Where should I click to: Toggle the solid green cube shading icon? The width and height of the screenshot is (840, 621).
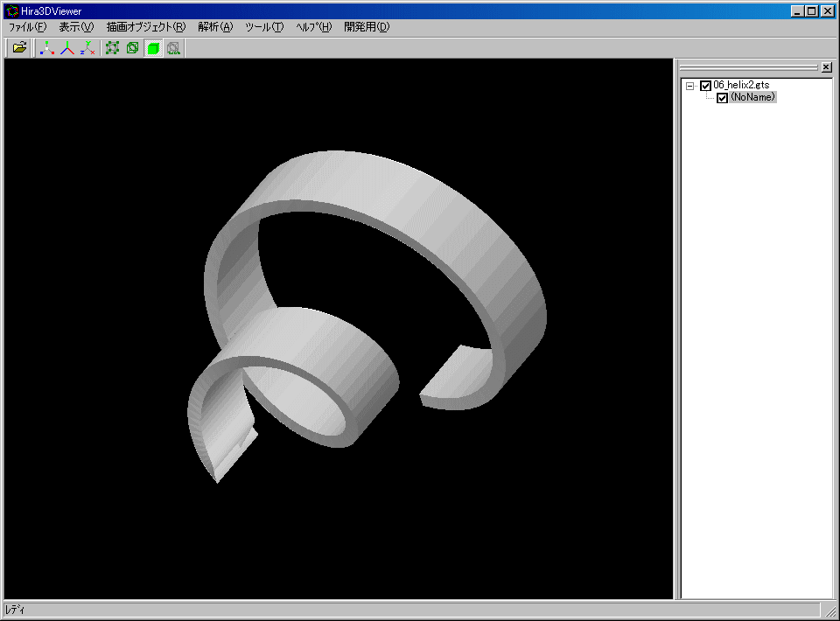coord(153,48)
